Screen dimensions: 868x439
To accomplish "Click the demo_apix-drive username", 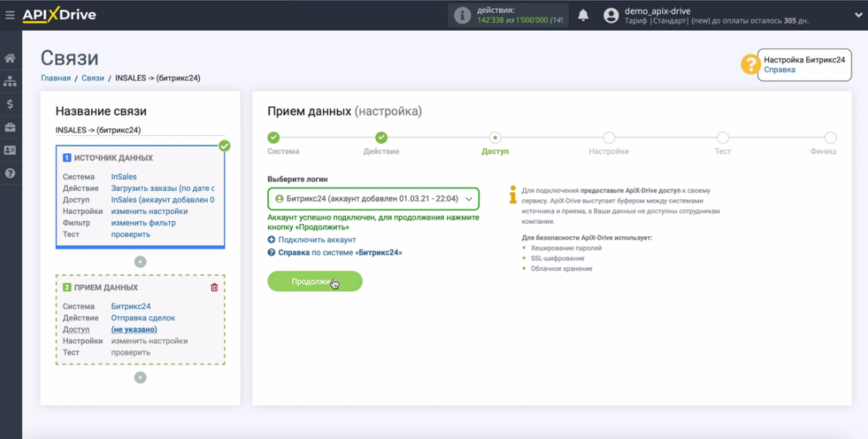I will coord(657,11).
